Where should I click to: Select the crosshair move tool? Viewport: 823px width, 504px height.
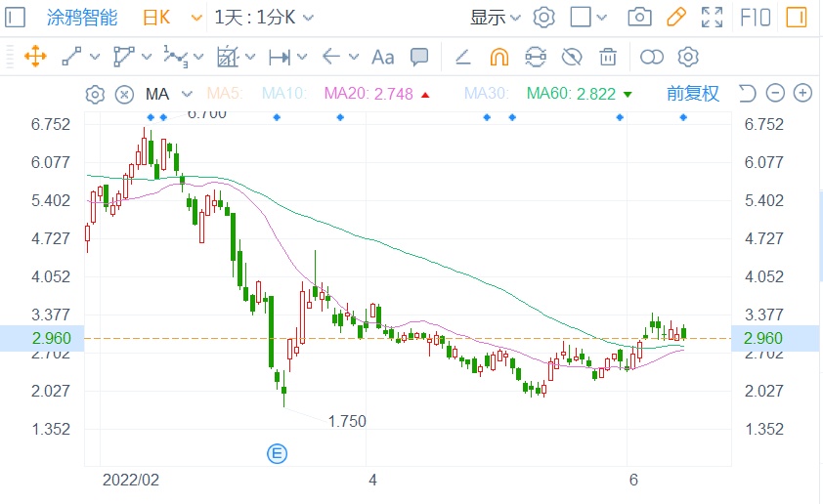pos(35,57)
